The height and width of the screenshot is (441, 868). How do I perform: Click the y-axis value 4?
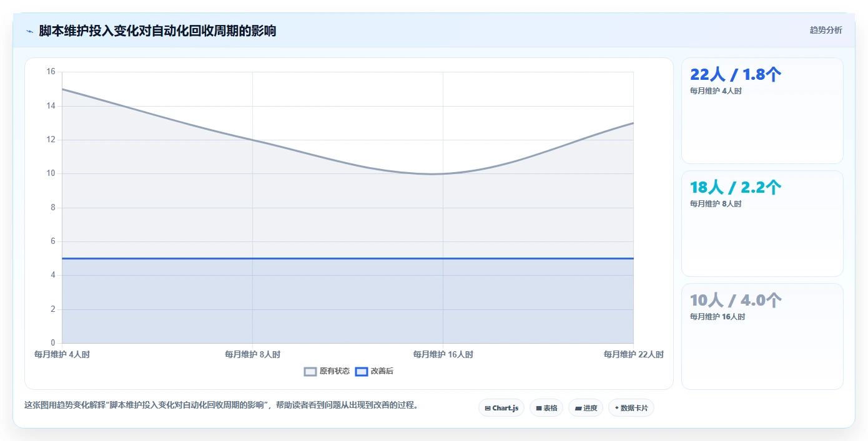[x=53, y=275]
